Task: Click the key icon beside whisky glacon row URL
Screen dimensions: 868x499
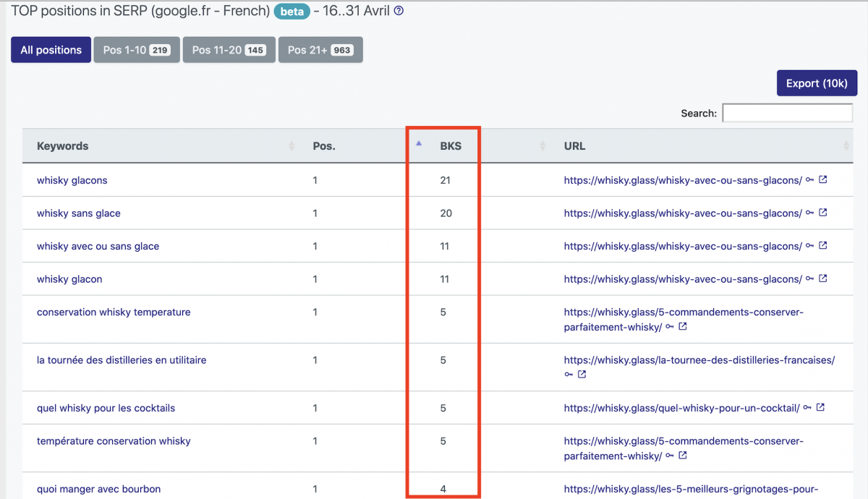Action: (x=809, y=278)
